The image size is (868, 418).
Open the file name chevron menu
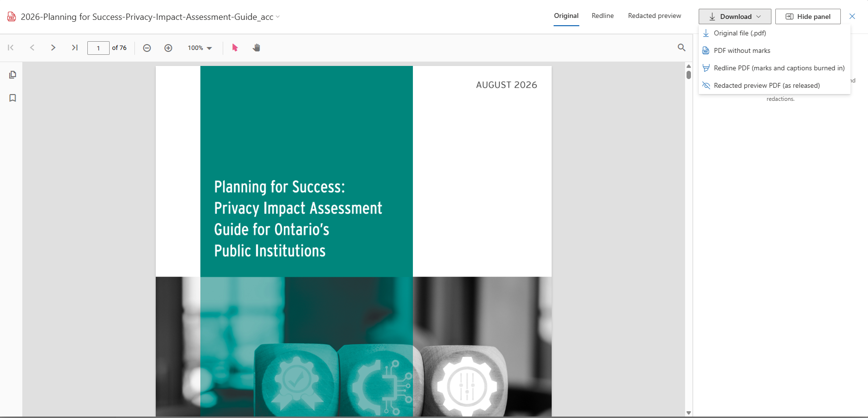pyautogui.click(x=278, y=17)
